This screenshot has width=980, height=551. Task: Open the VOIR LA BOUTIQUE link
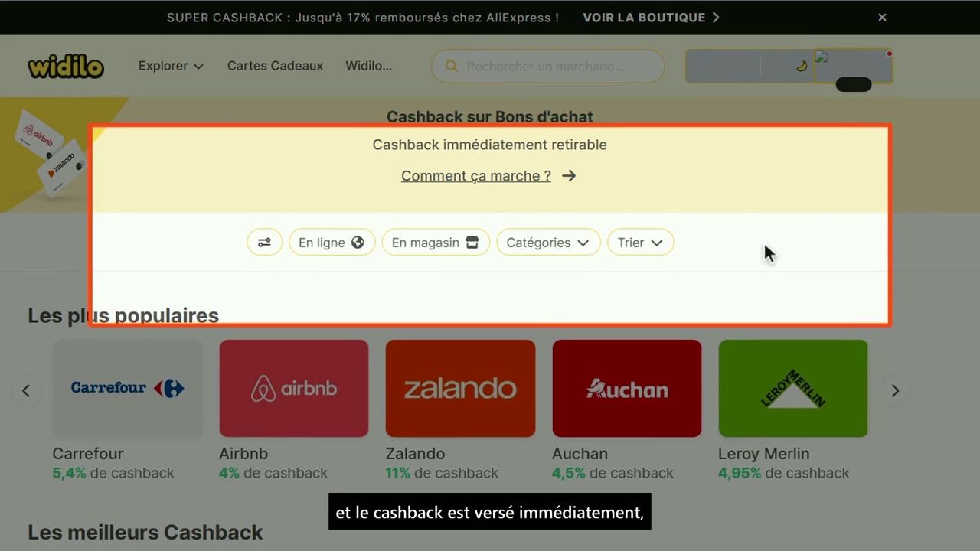652,18
